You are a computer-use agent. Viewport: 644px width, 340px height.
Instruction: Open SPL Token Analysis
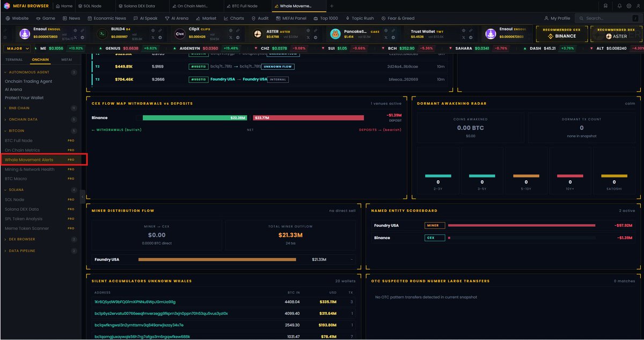point(41,219)
